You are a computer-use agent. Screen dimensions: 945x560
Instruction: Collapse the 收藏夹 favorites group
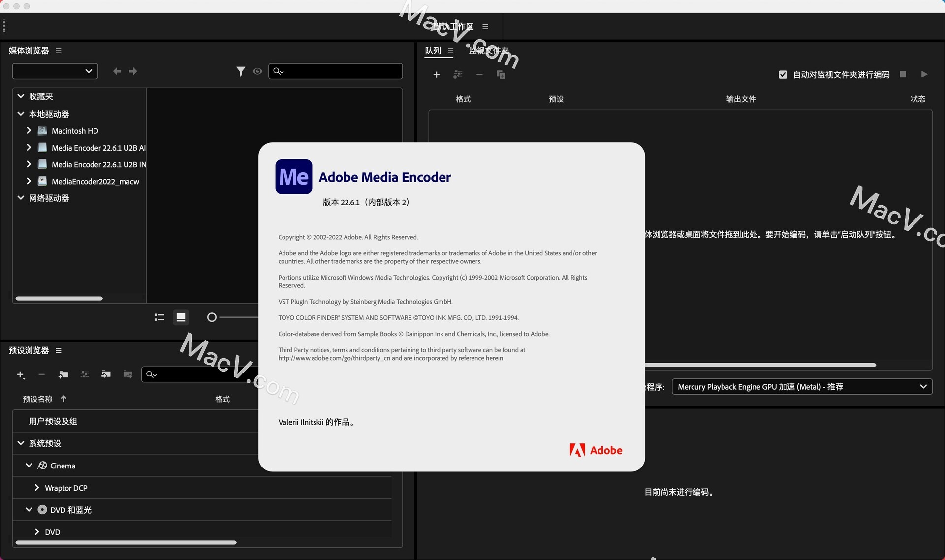(x=21, y=96)
